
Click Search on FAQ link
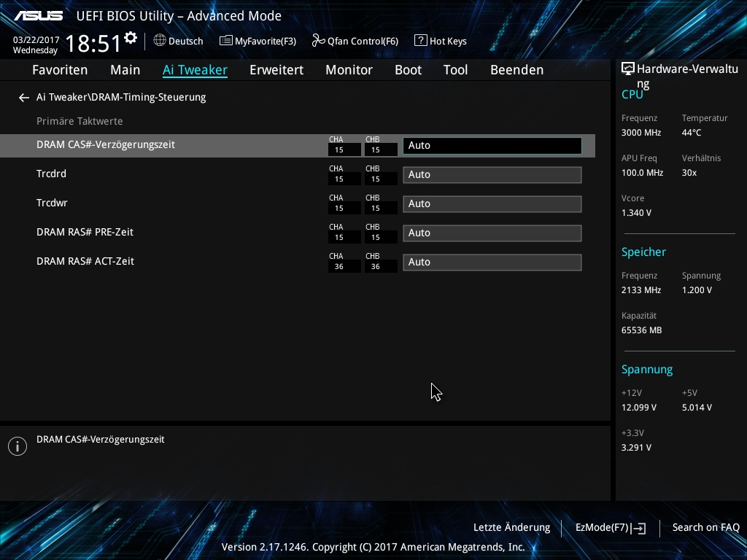[x=705, y=528]
